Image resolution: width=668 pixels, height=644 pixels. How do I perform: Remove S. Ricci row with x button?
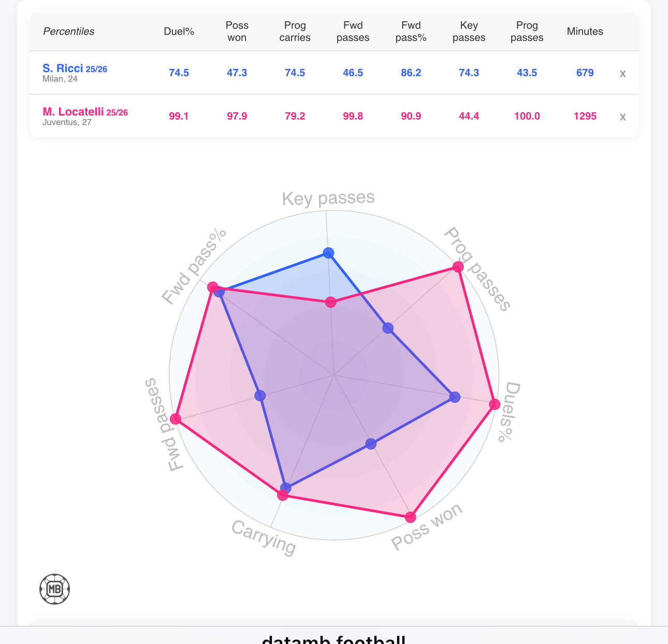[622, 74]
